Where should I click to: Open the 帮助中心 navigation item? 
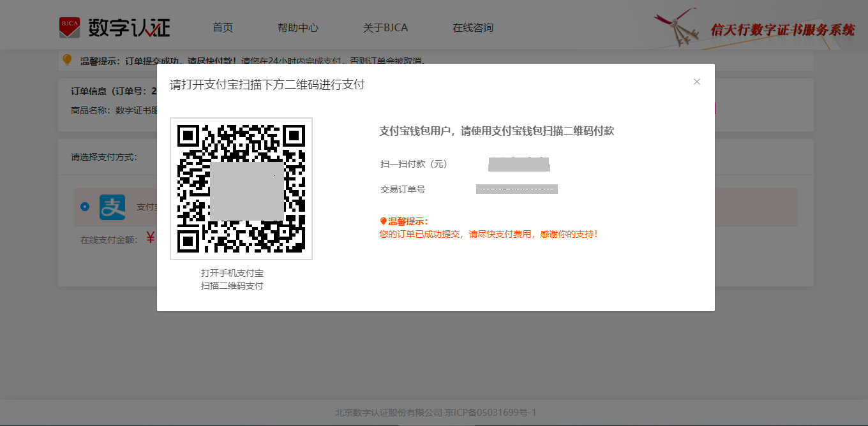click(x=298, y=27)
